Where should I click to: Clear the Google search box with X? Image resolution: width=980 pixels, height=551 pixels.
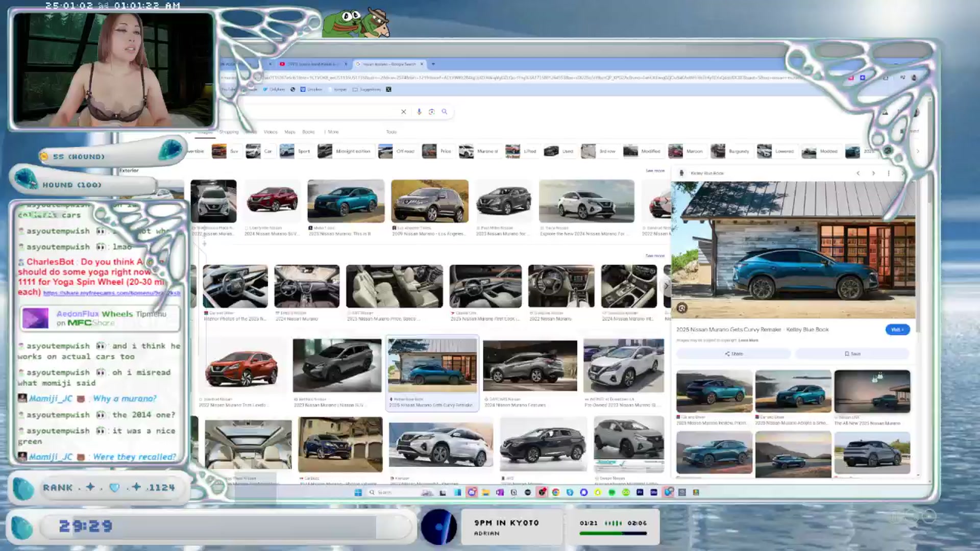click(403, 112)
